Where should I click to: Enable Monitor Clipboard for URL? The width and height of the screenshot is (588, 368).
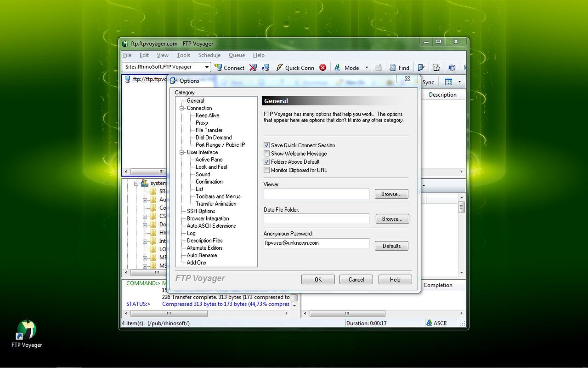point(266,170)
